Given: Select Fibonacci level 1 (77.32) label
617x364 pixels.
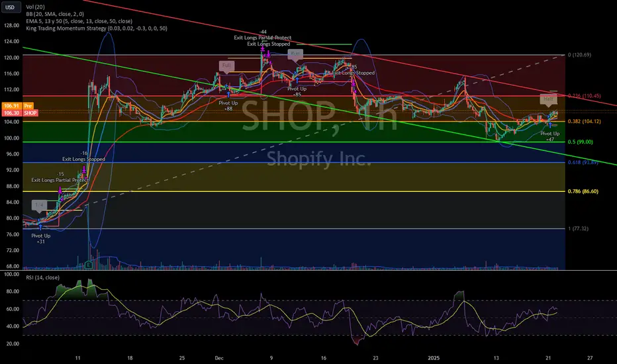Looking at the screenshot, I should pyautogui.click(x=578, y=228).
